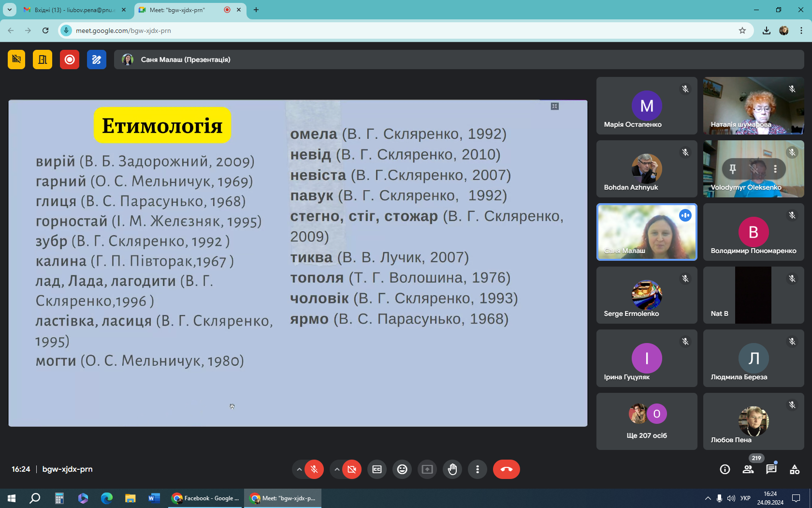Image resolution: width=812 pixels, height=508 pixels.
Task: Open Facebook Chrome window in taskbar
Action: pyautogui.click(x=206, y=498)
